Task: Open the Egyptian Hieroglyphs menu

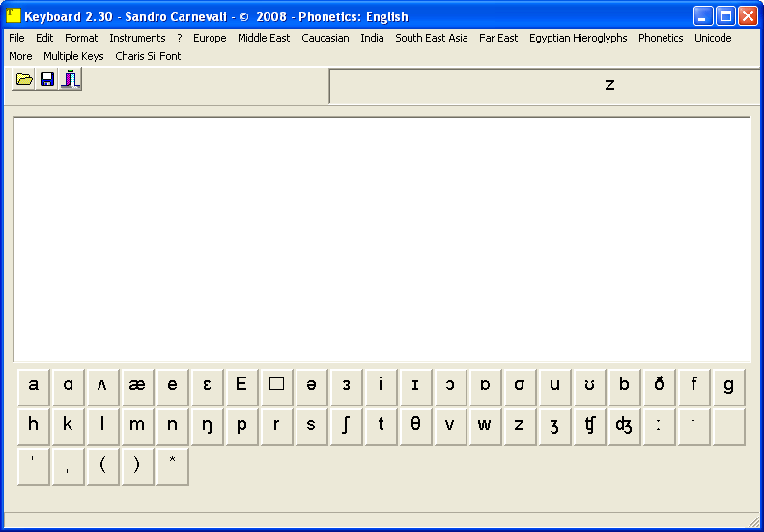Action: click(578, 38)
